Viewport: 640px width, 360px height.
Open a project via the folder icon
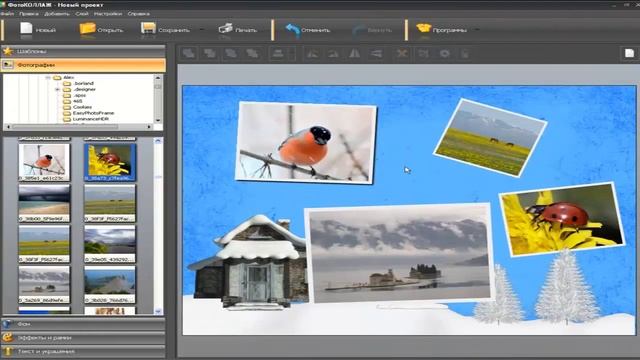(x=87, y=28)
